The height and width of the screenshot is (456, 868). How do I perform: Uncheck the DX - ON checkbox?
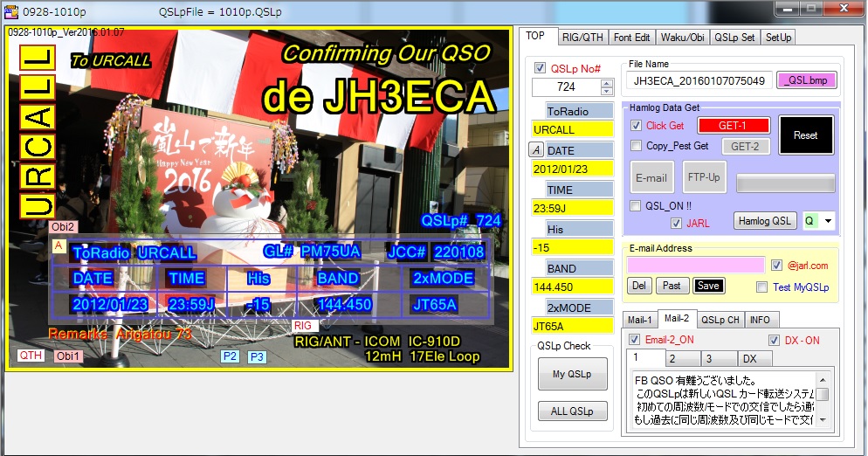pos(774,340)
